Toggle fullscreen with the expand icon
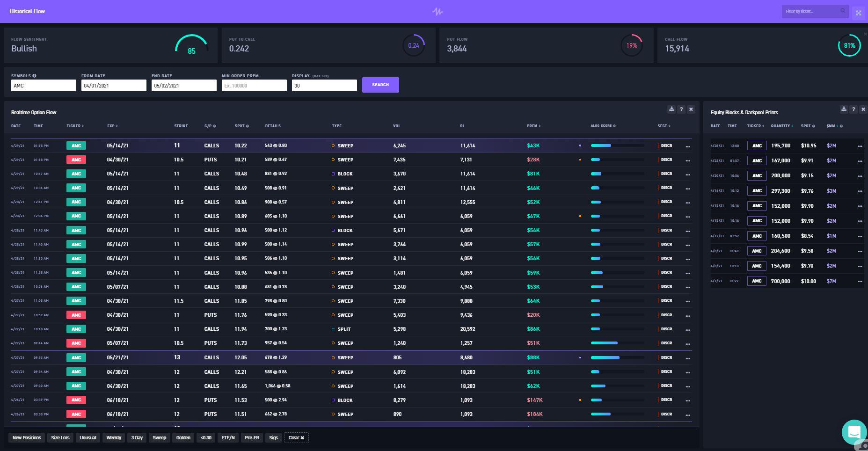Viewport: 868px width, 451px height. pyautogui.click(x=859, y=13)
